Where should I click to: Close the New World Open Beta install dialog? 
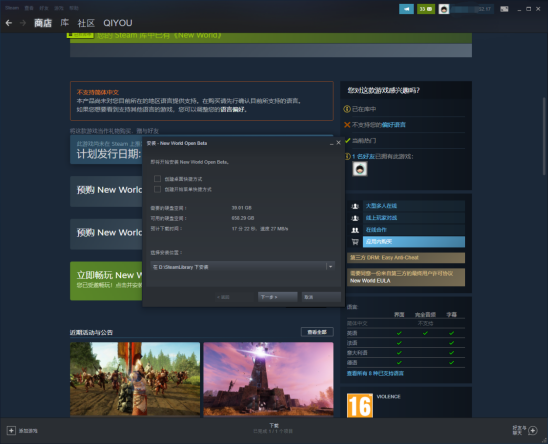pyautogui.click(x=338, y=143)
